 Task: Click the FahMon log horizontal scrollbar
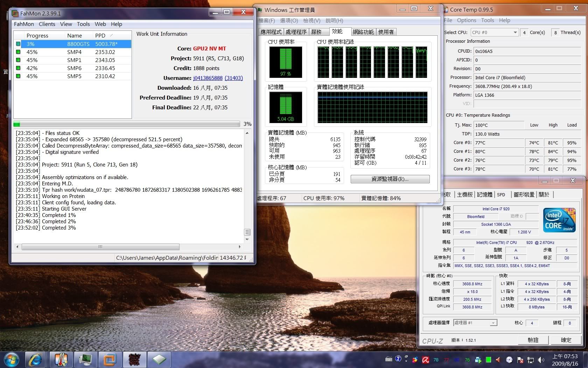click(100, 247)
